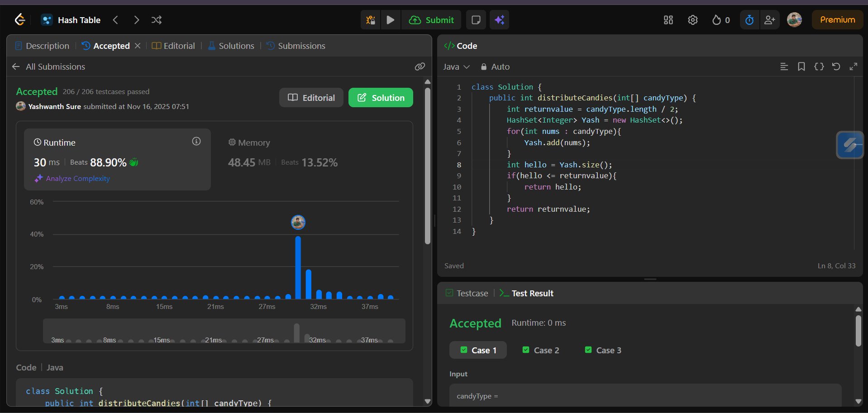Screen dimensions: 868x413
Task: Go to next problem chevron
Action: click(137, 20)
